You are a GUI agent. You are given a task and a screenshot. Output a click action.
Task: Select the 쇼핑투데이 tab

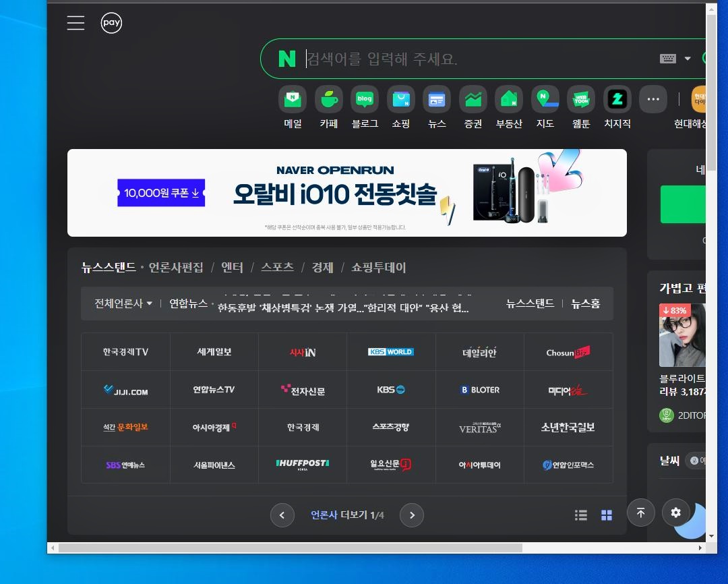click(x=378, y=267)
